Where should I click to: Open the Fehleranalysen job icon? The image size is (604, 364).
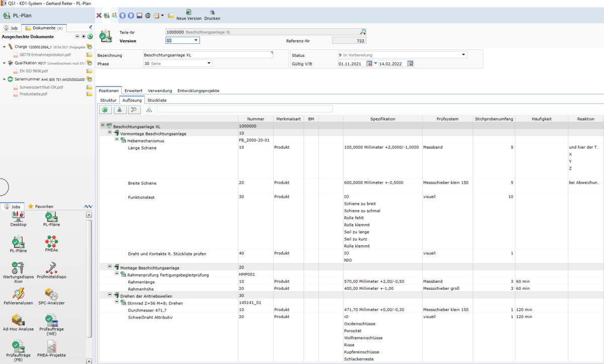click(18, 296)
